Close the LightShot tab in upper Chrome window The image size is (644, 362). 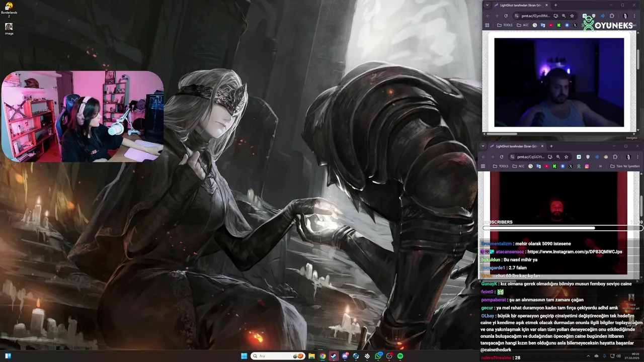click(x=546, y=5)
